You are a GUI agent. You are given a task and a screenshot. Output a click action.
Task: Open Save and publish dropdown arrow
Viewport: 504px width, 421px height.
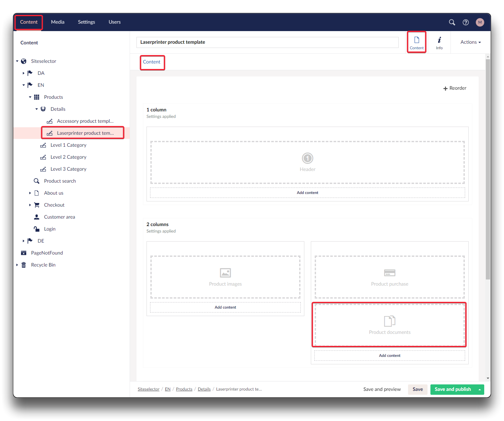click(479, 390)
